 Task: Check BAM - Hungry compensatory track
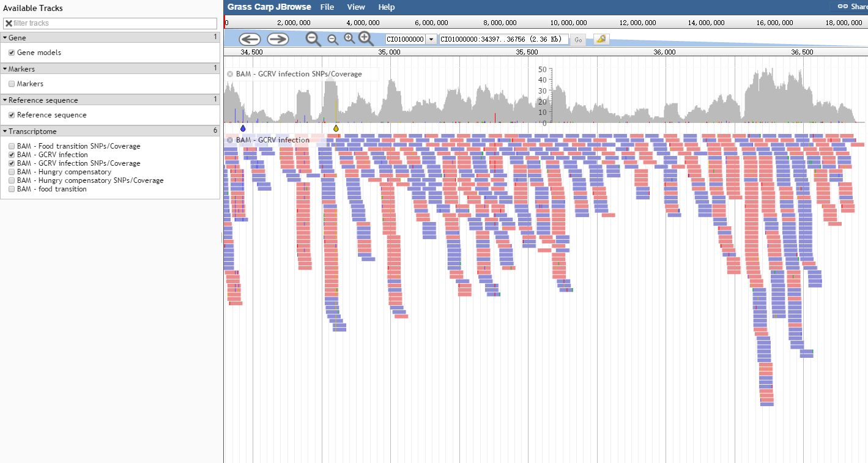(12, 172)
